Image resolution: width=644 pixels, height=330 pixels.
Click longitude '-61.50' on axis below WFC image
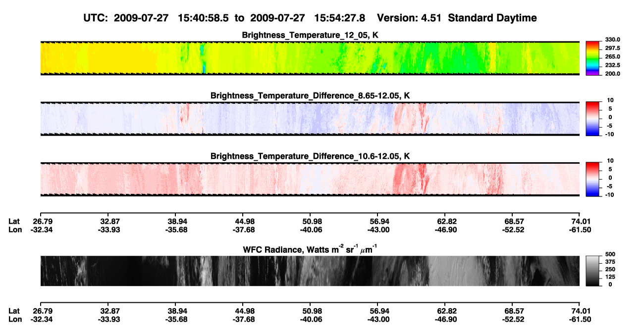pos(580,319)
